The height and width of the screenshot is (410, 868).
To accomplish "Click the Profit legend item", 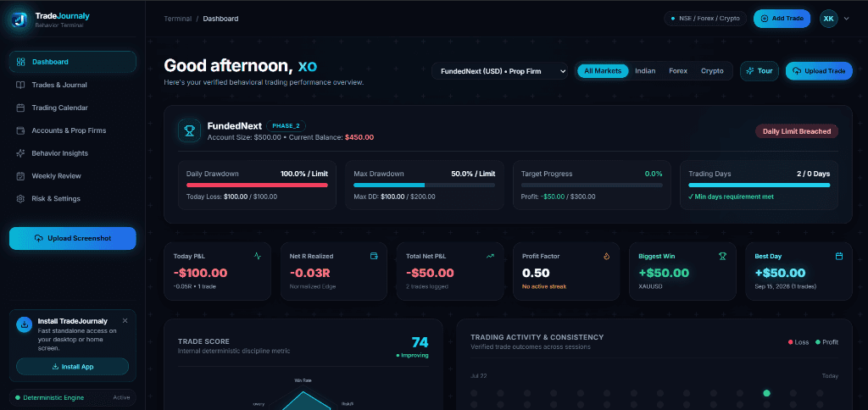I will [826, 342].
